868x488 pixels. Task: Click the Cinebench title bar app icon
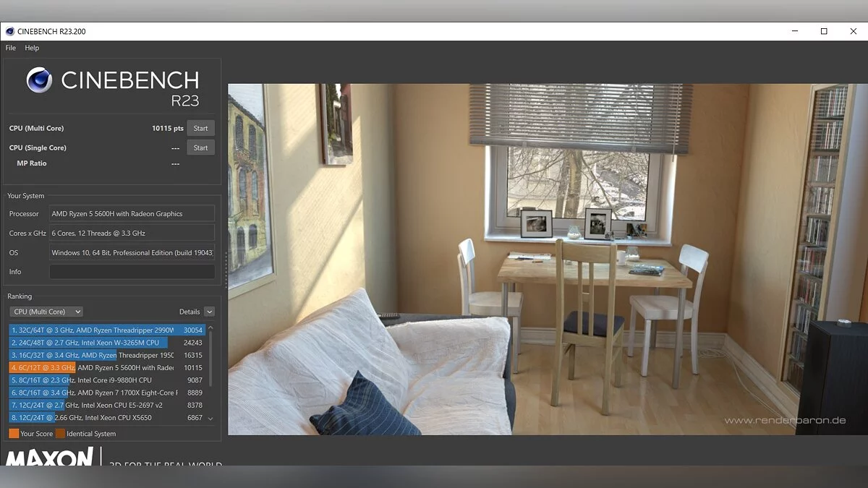(10, 31)
